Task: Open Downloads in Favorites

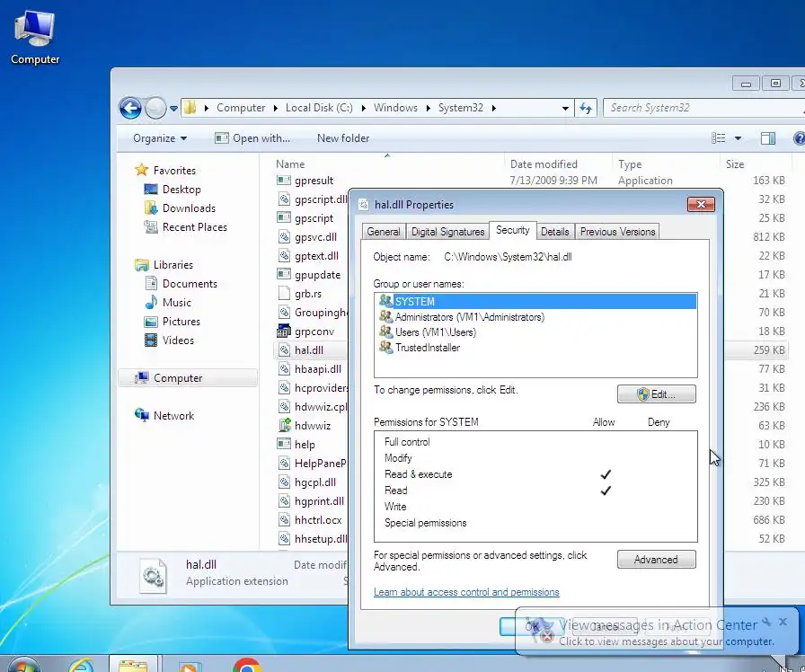Action: 189,208
